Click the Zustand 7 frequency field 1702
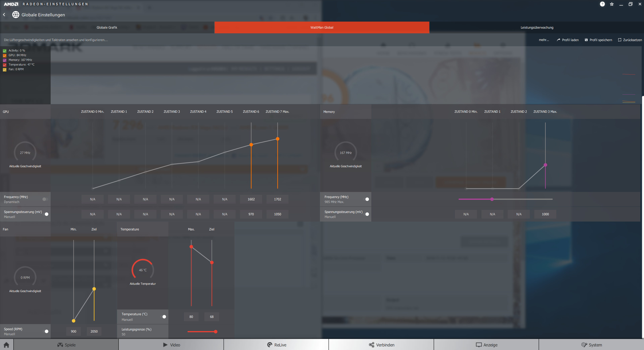The image size is (644, 350). pyautogui.click(x=278, y=199)
